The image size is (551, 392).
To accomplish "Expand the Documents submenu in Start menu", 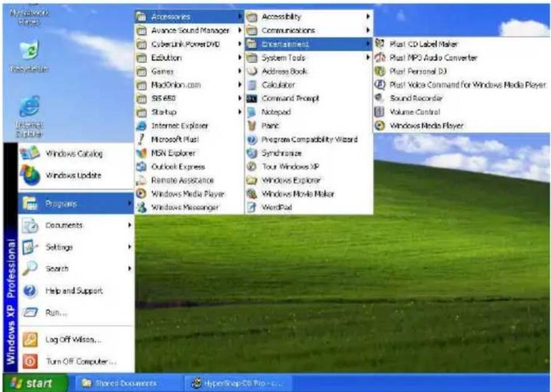I will pos(76,225).
